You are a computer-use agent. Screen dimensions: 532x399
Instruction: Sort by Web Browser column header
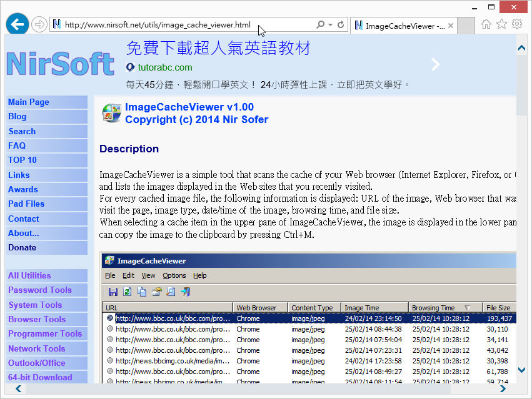pos(260,307)
